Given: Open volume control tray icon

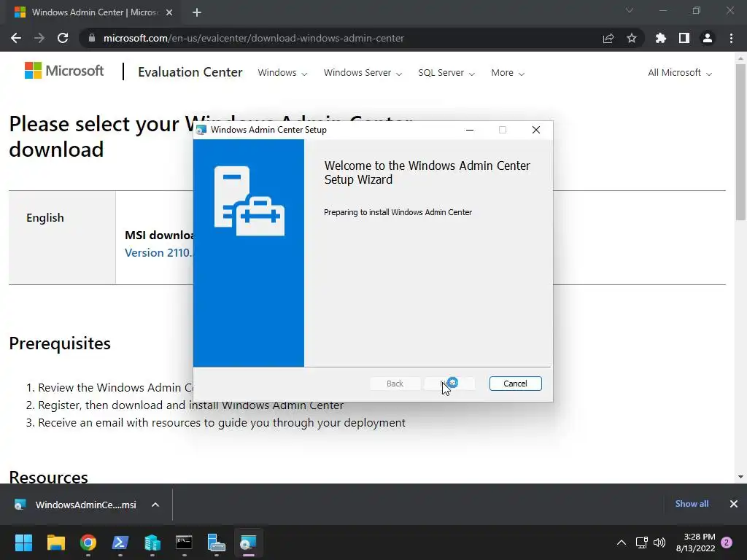Looking at the screenshot, I should click(x=659, y=542).
